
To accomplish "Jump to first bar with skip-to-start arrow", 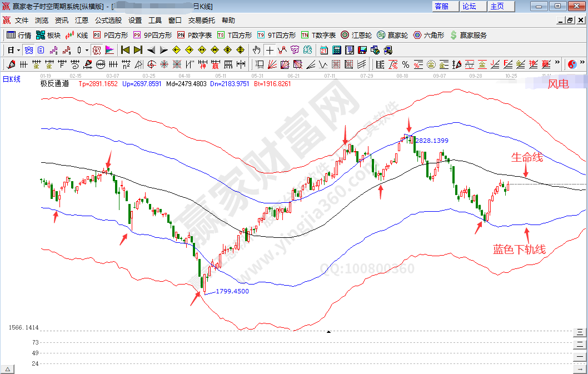I will (125, 50).
